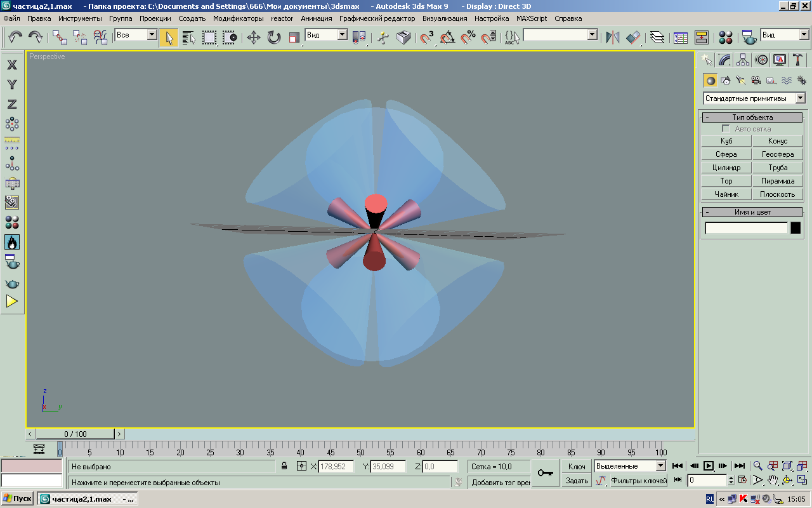Activate the Select Object arrow tool

tap(169, 37)
